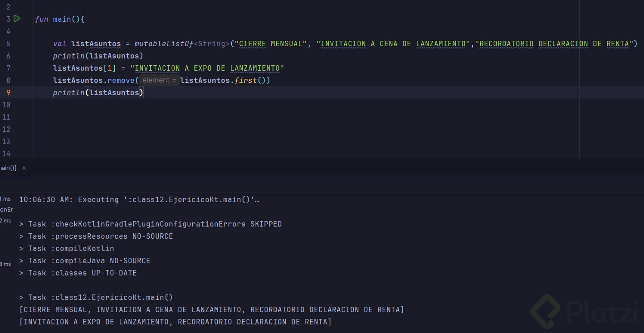The height and width of the screenshot is (333, 644).
Task: Click the remove method call
Action: pos(121,80)
